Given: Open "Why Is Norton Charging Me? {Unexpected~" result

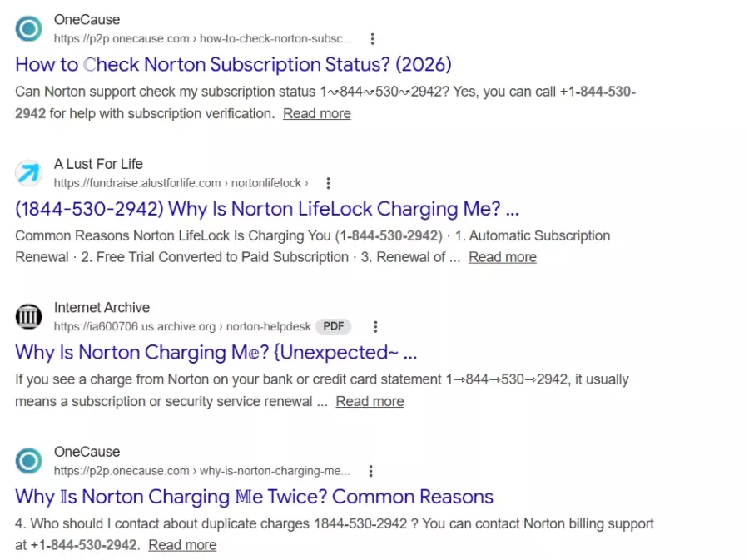Looking at the screenshot, I should pos(216,353).
